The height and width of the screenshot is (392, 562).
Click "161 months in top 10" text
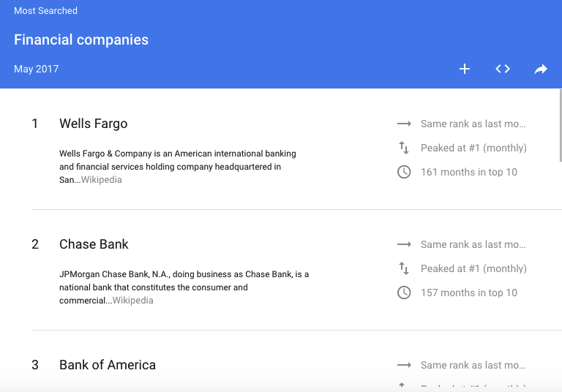(469, 172)
